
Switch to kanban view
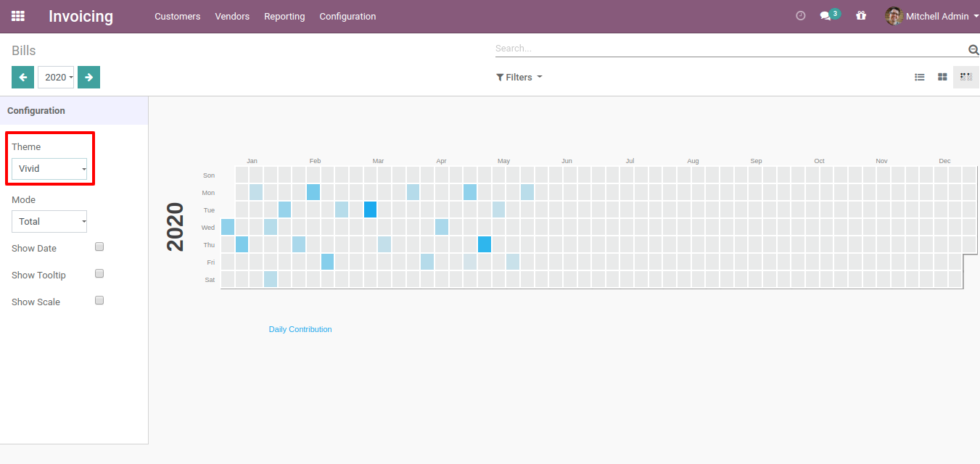tap(942, 77)
